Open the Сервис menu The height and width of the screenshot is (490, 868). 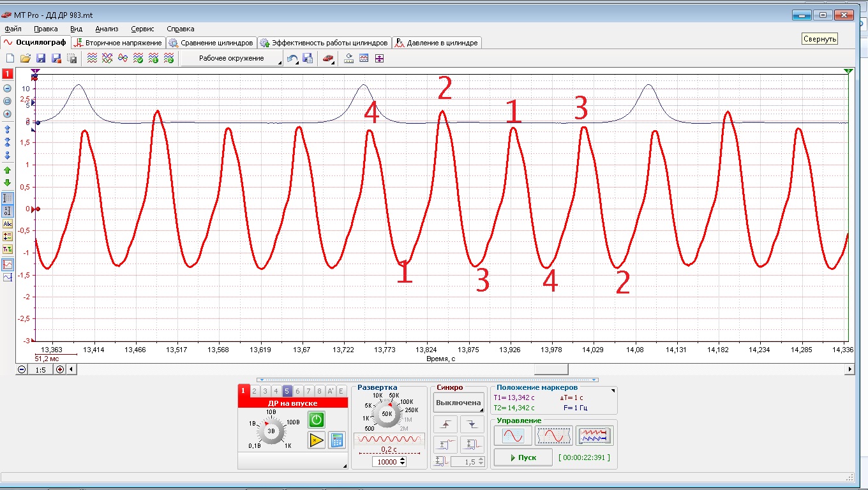143,29
